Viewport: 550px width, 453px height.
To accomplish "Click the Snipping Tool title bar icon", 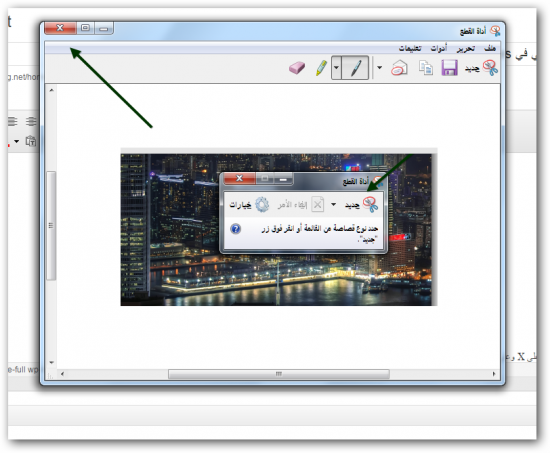I will [x=495, y=31].
